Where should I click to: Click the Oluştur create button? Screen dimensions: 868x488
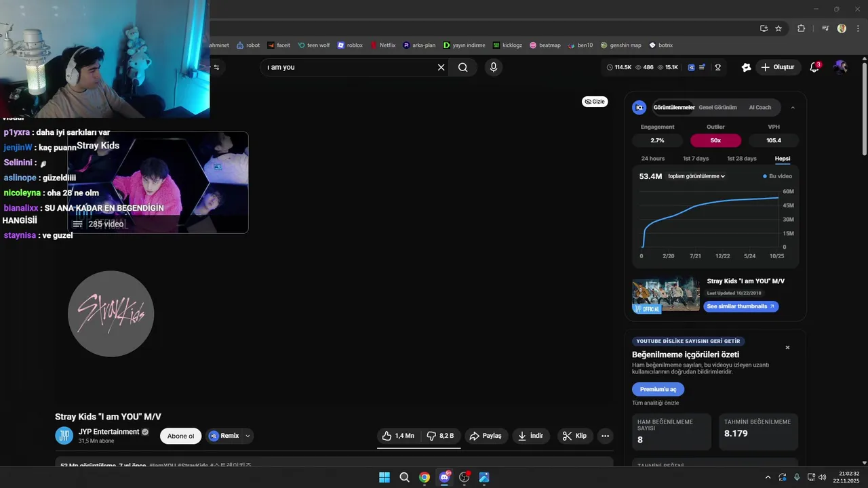click(778, 67)
